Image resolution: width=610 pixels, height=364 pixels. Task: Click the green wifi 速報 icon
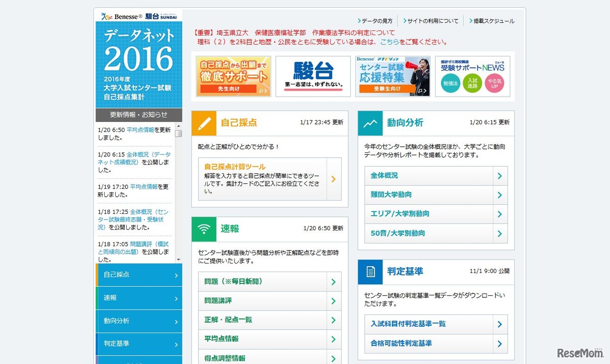204,229
